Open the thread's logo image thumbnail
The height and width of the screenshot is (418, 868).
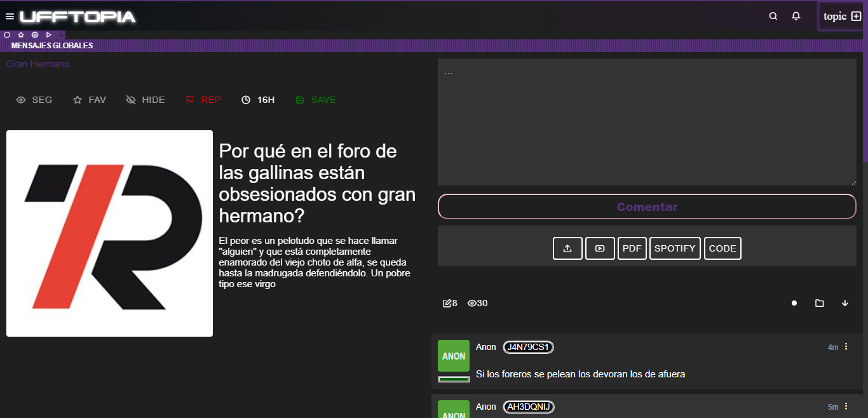[x=109, y=233]
